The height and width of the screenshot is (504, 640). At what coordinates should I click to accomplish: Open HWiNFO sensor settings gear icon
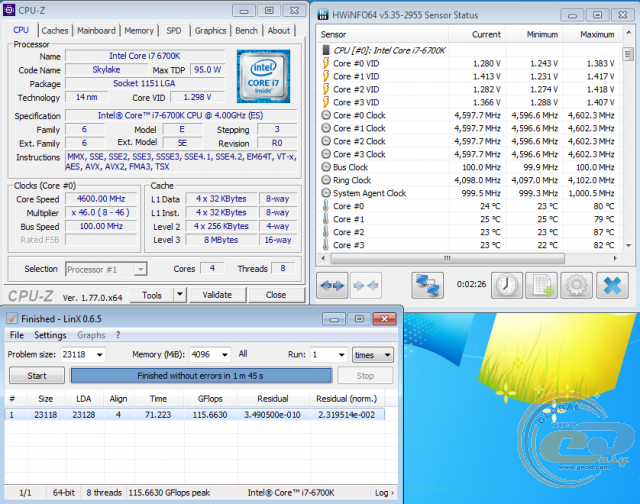tap(576, 285)
